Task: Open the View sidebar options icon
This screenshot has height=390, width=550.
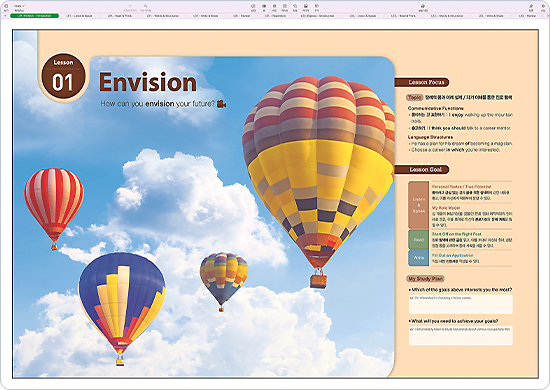Action: tap(6, 6)
